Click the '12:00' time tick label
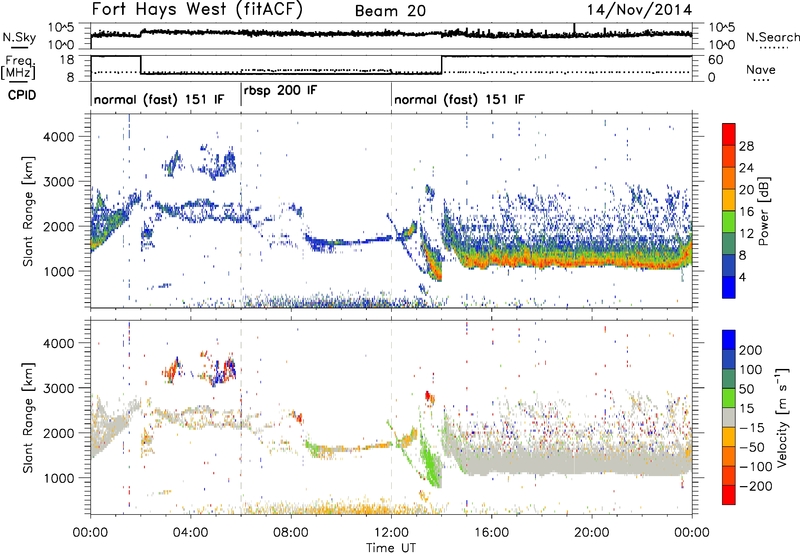800x554 pixels. click(391, 533)
